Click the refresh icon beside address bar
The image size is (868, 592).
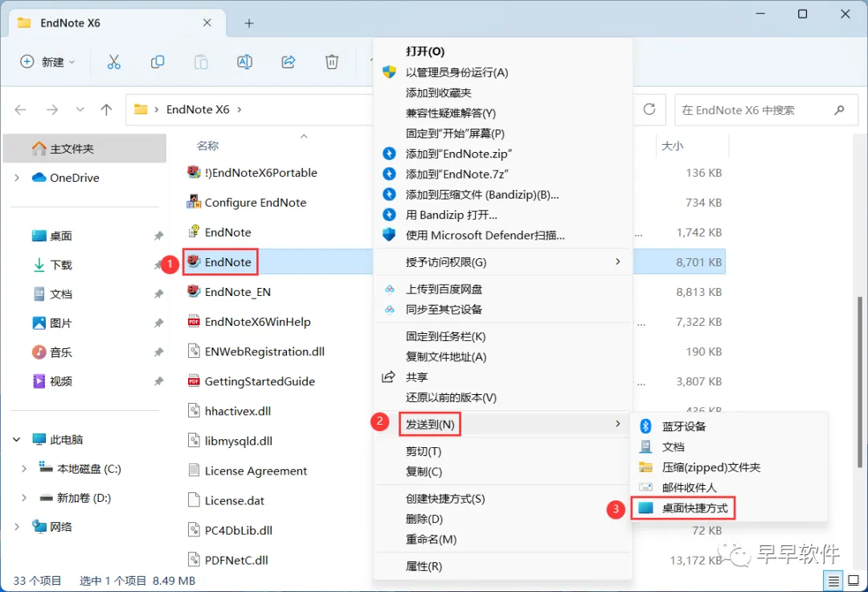pos(649,109)
